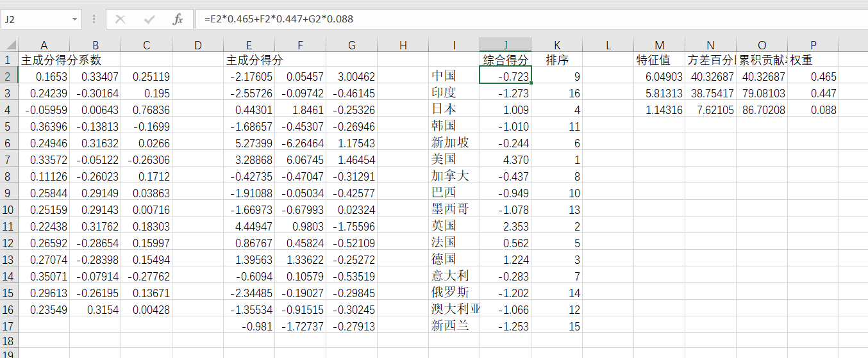
Task: Select column P header
Action: tap(813, 45)
